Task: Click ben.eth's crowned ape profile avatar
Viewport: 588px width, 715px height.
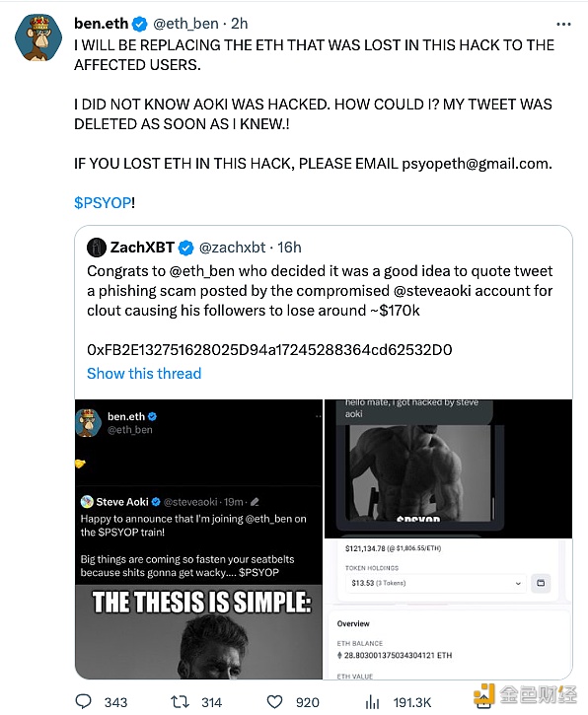Action: (38, 37)
